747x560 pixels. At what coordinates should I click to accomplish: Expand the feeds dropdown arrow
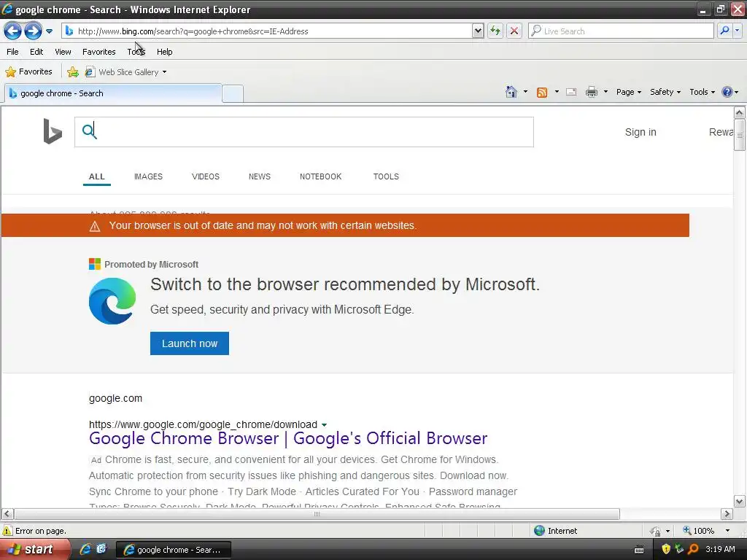pos(557,92)
